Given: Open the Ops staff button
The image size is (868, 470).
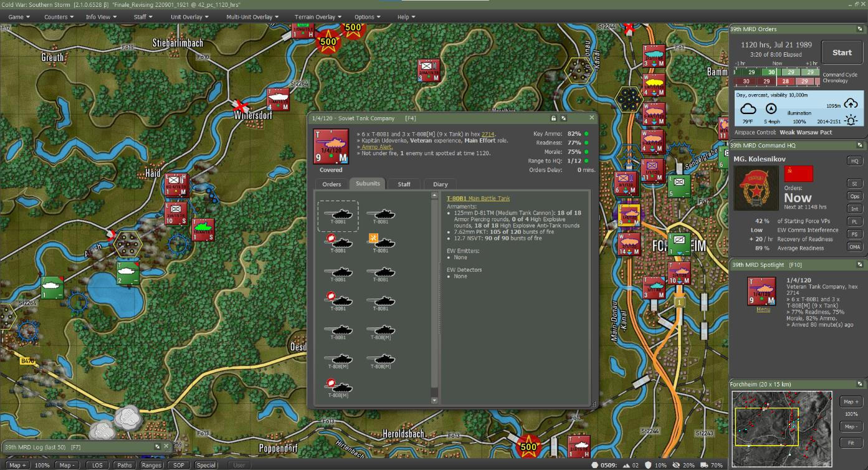Looking at the screenshot, I should [854, 196].
